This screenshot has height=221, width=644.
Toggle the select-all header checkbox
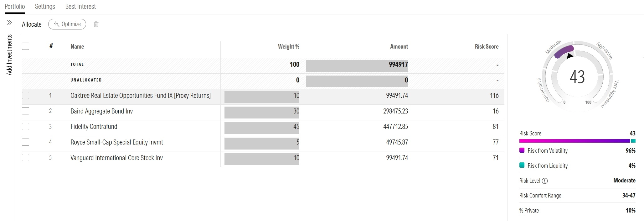(26, 46)
